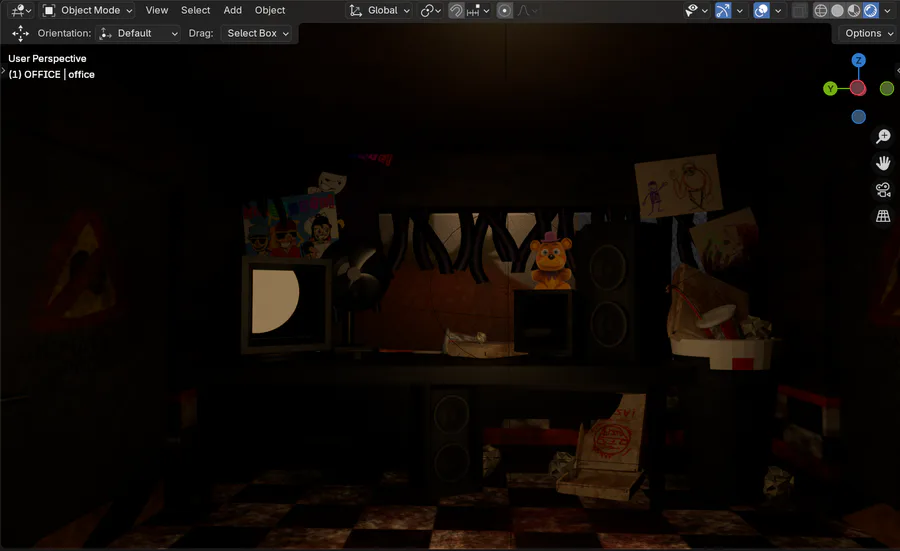Switch perspective/orthographic with the grid icon

[x=883, y=216]
